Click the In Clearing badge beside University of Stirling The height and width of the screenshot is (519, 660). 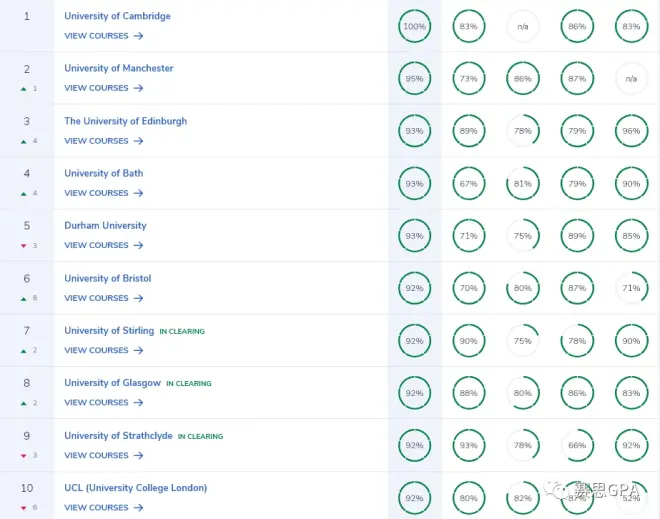(183, 331)
